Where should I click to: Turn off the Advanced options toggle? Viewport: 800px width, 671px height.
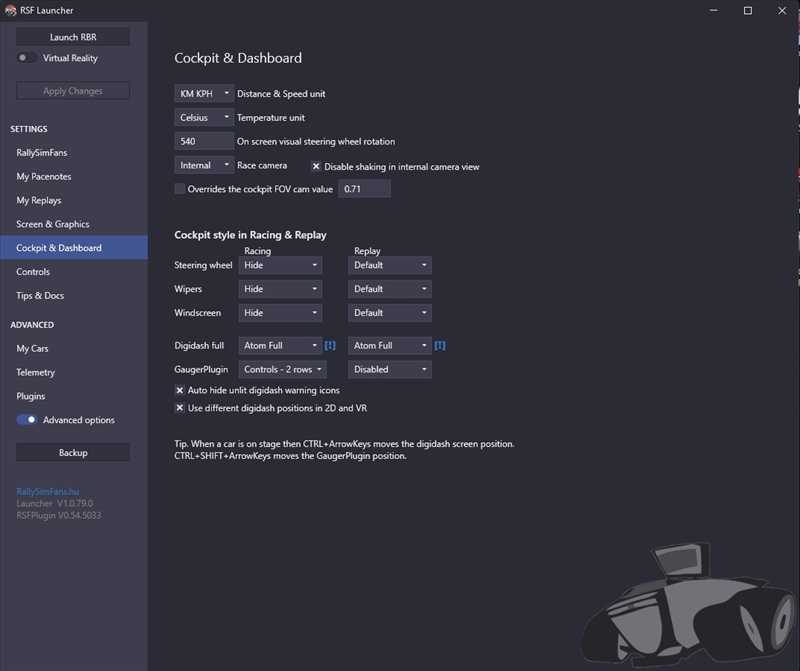(27, 420)
